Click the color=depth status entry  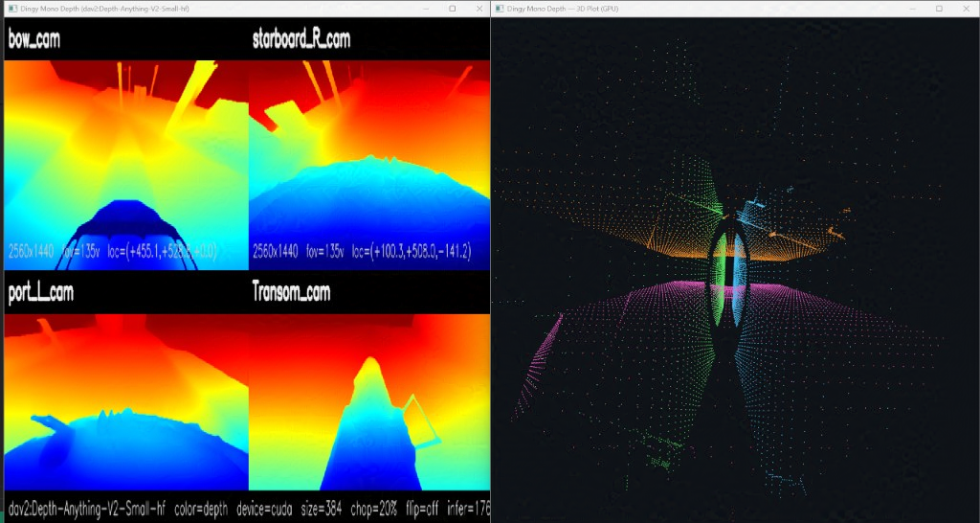point(201,510)
